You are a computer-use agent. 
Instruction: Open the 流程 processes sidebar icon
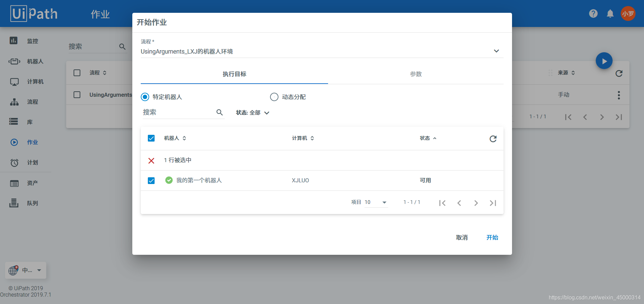[x=14, y=102]
